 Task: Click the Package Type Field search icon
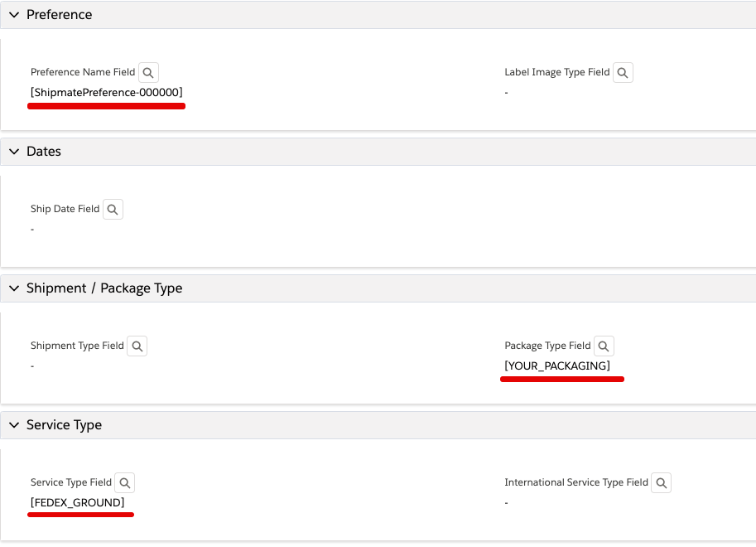click(604, 346)
